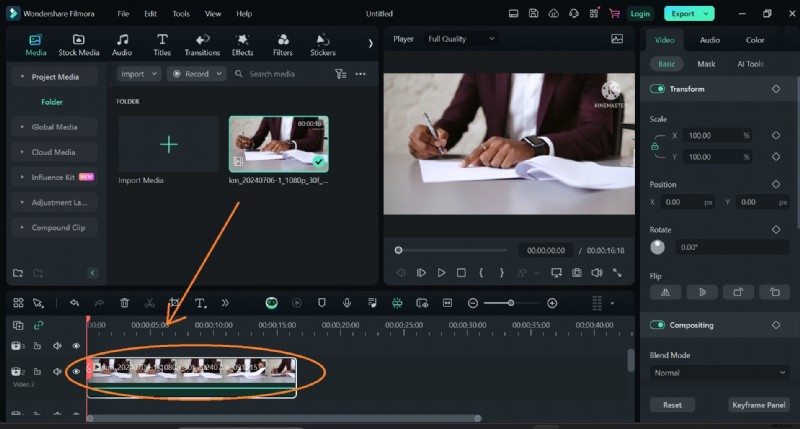The height and width of the screenshot is (429, 800).
Task: Click the fullscreen expand icon in player
Action: click(617, 273)
